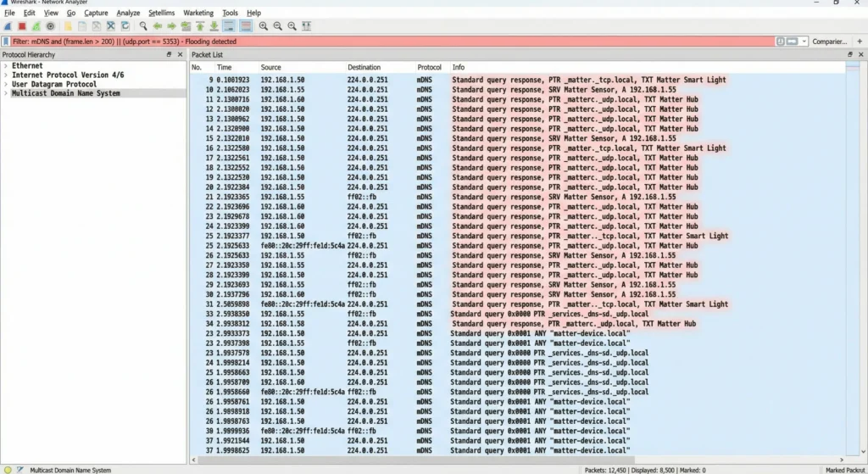Open capture file properties from the status bar icon
This screenshot has width=868, height=474.
[x=20, y=470]
